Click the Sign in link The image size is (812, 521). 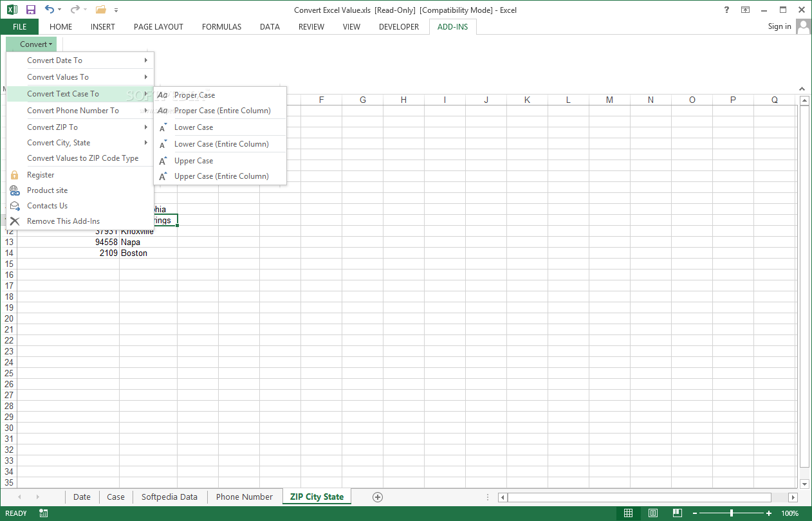point(779,26)
